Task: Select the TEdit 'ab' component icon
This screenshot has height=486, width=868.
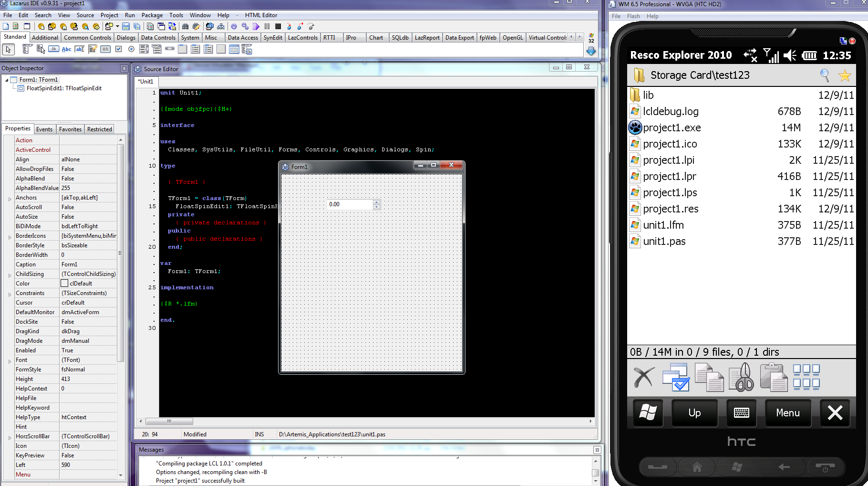Action: coord(80,49)
